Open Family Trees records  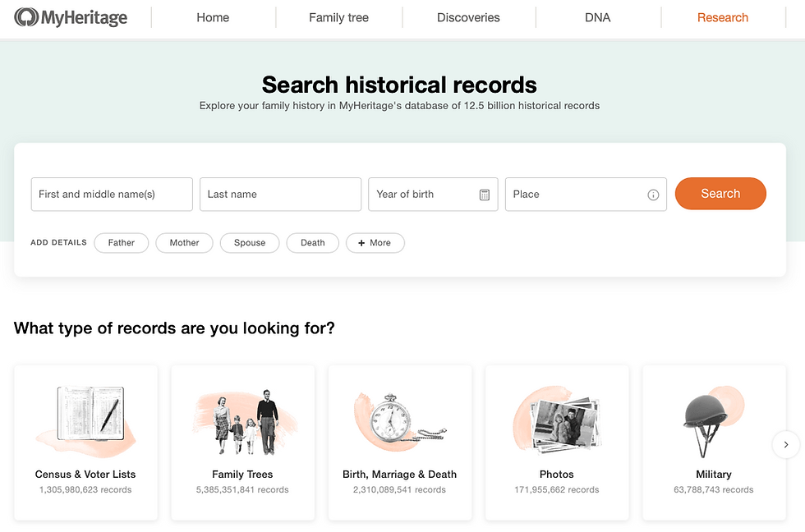[242, 443]
